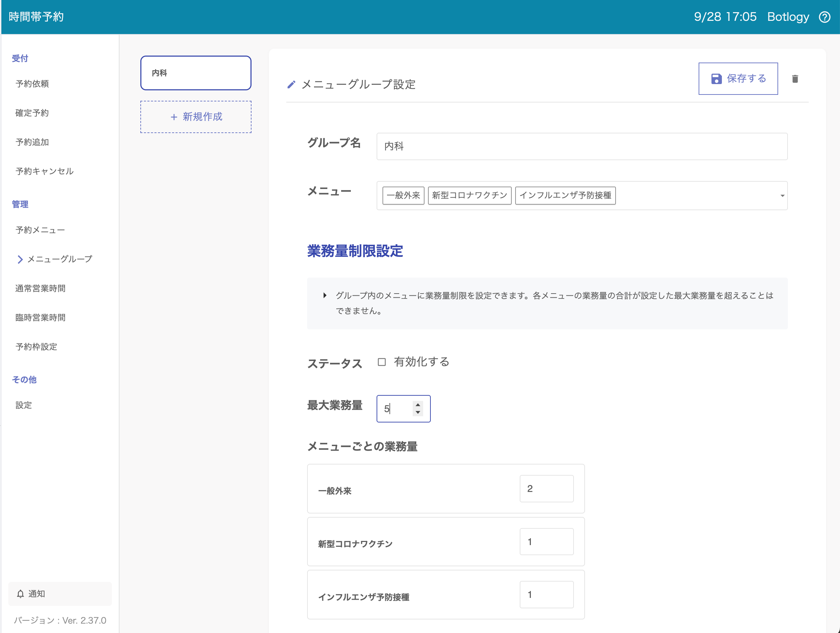Screen dimensions: 840x633
Task: Click the plus icon in 新規作成
Action: [174, 117]
